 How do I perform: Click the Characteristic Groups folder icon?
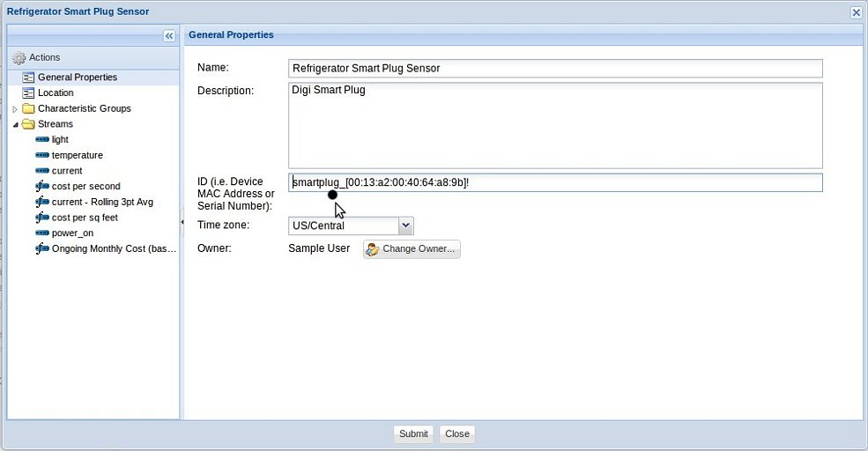point(28,108)
